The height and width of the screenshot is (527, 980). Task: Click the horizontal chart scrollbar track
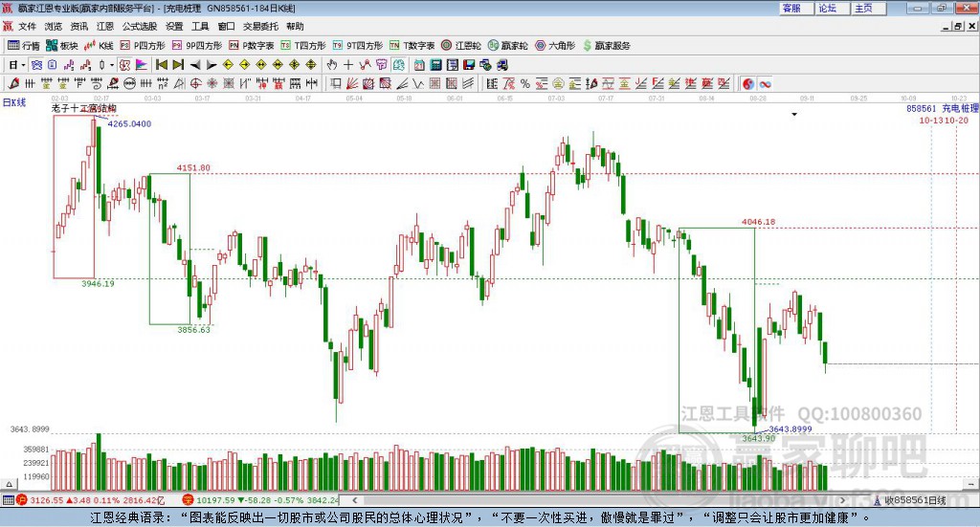[598, 500]
